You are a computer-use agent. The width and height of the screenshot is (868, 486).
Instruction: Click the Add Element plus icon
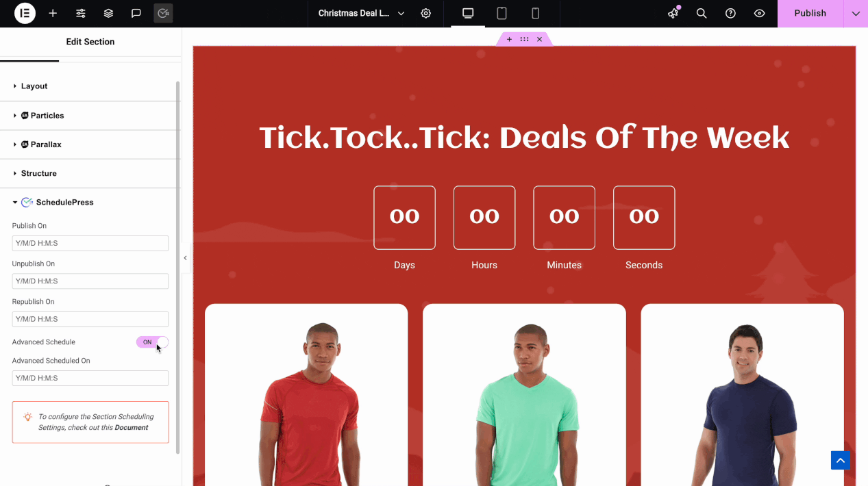[x=53, y=13]
